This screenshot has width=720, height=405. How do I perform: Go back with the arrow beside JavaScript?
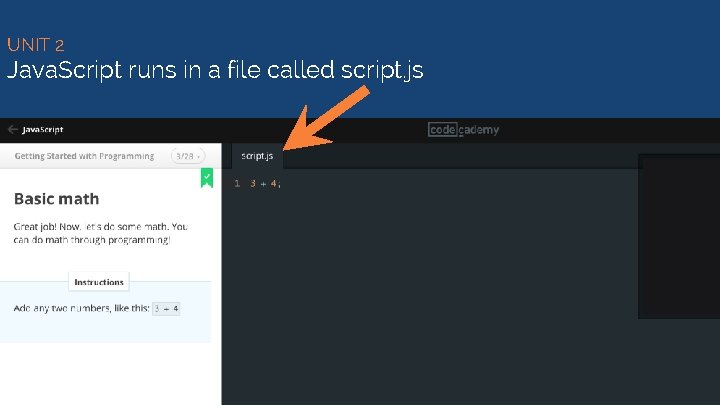tap(12, 129)
